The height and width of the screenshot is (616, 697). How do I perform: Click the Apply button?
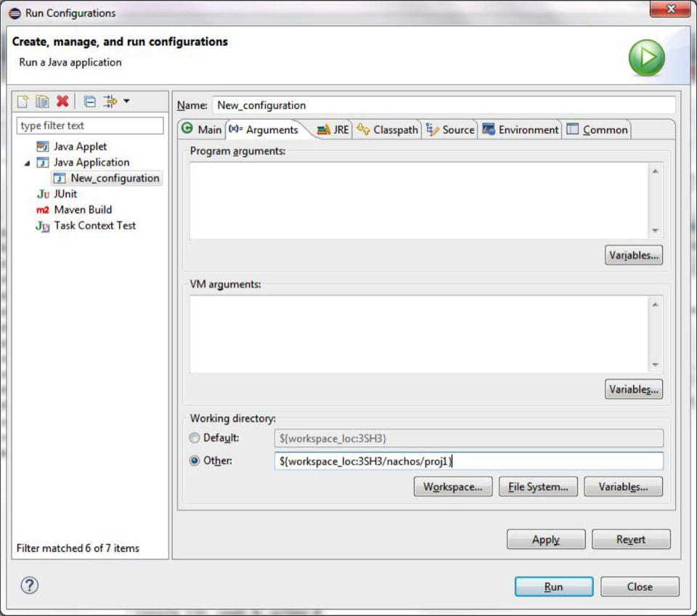coord(545,539)
